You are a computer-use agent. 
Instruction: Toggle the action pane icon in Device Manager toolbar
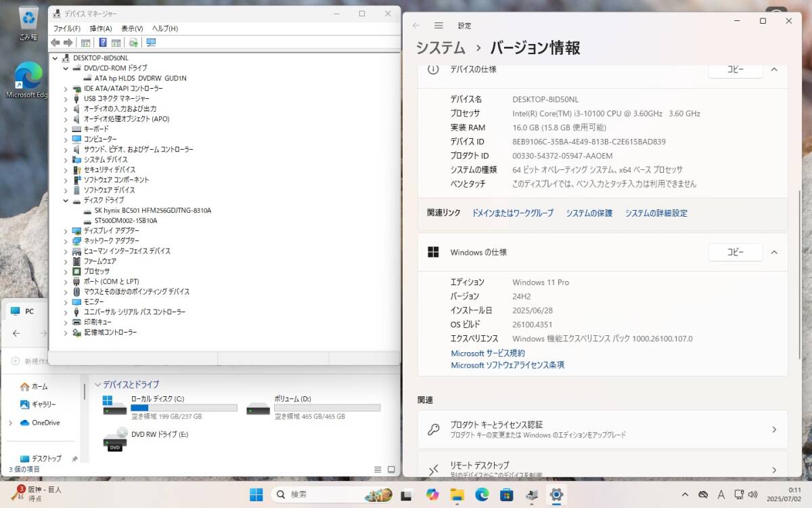pos(116,43)
